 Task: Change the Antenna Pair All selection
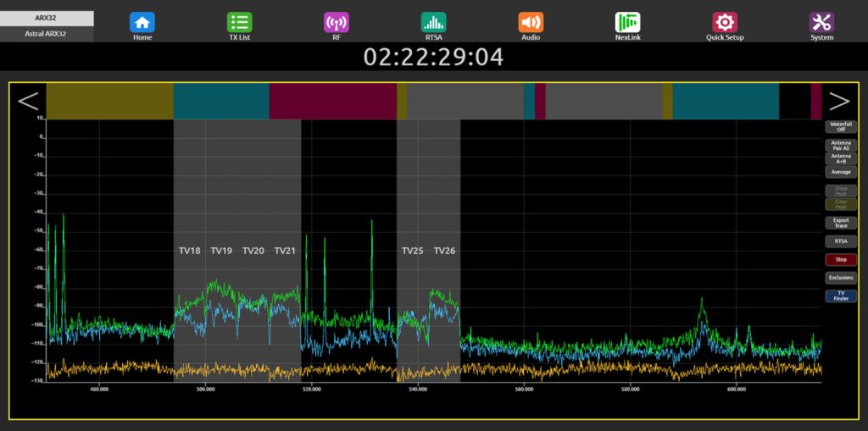click(x=841, y=145)
